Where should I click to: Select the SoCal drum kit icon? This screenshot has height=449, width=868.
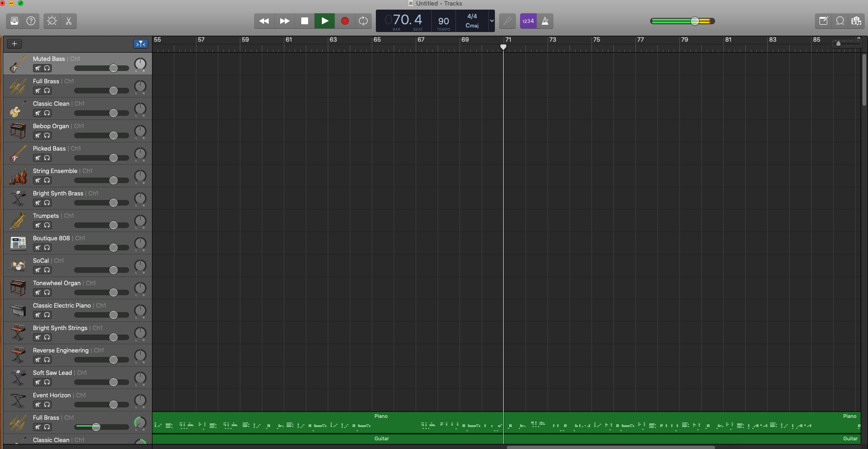coord(18,266)
